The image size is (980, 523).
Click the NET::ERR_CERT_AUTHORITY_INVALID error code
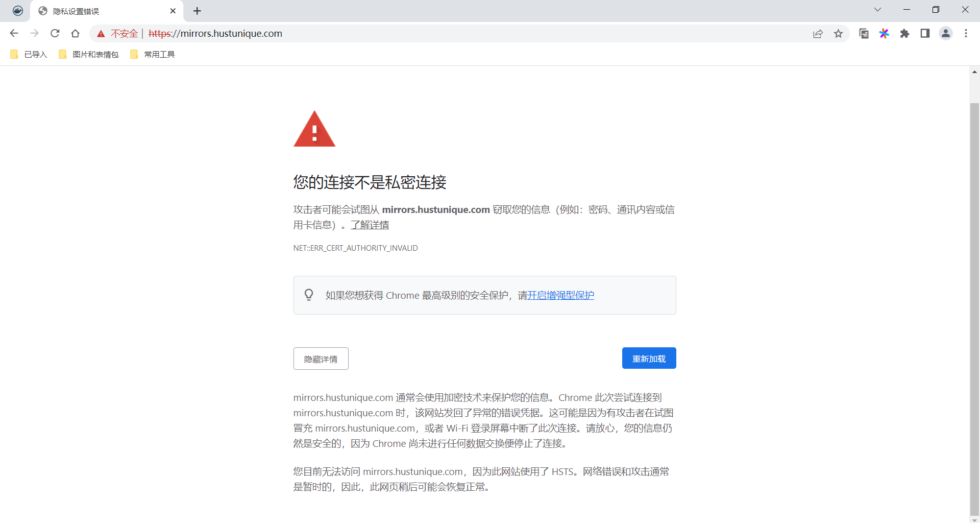click(355, 248)
